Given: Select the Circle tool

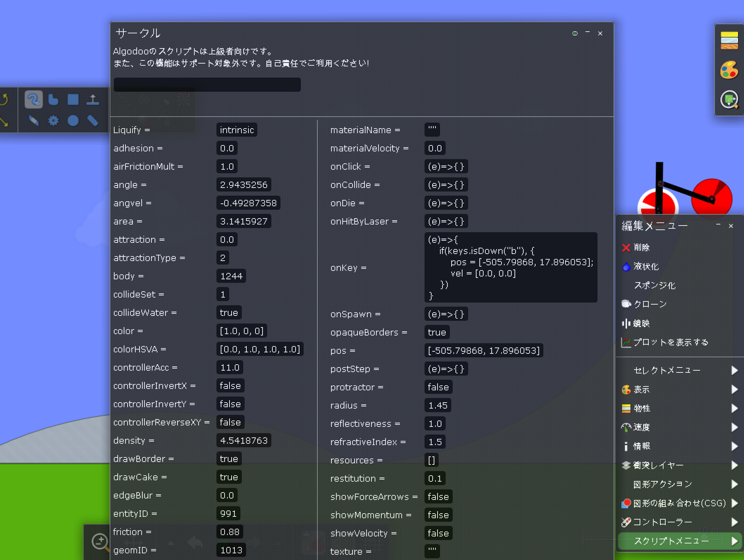Looking at the screenshot, I should [x=73, y=121].
